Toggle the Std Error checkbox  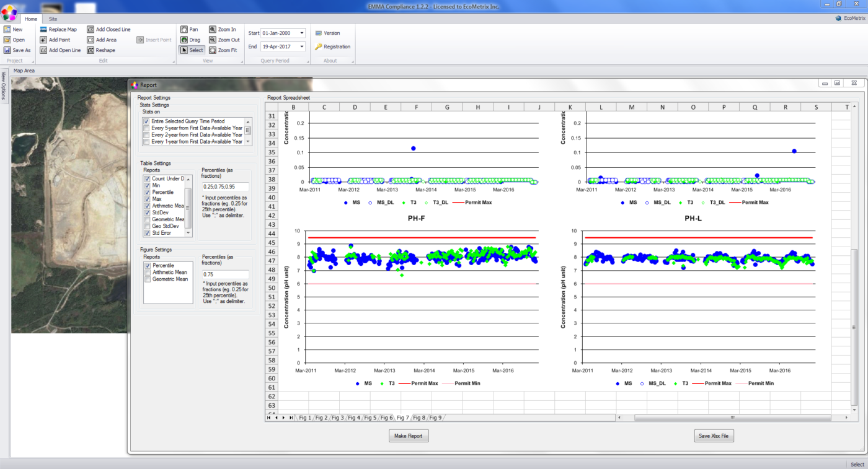coord(147,233)
